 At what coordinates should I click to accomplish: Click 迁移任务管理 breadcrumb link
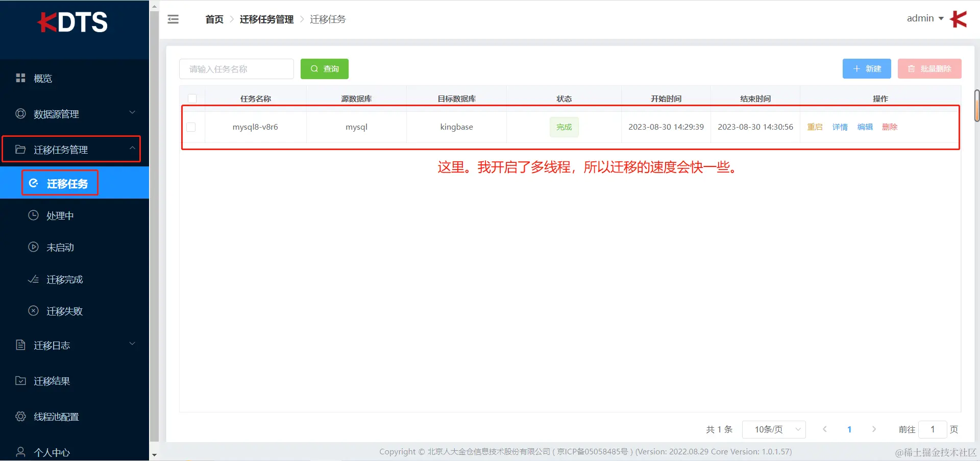click(x=266, y=19)
